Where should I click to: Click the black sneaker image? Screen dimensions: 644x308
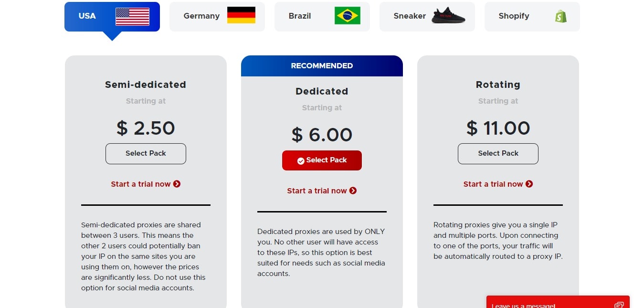pyautogui.click(x=448, y=16)
